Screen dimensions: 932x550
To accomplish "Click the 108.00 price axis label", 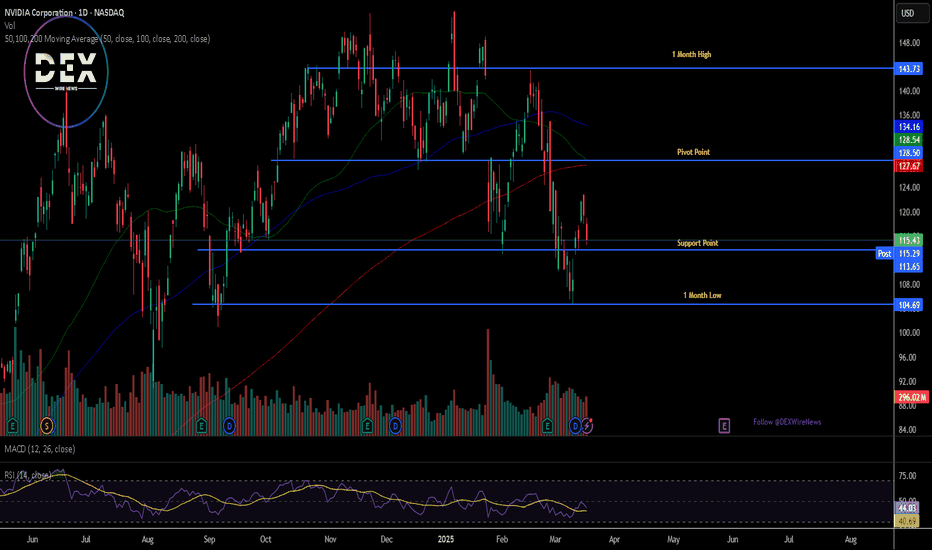I will tap(909, 285).
